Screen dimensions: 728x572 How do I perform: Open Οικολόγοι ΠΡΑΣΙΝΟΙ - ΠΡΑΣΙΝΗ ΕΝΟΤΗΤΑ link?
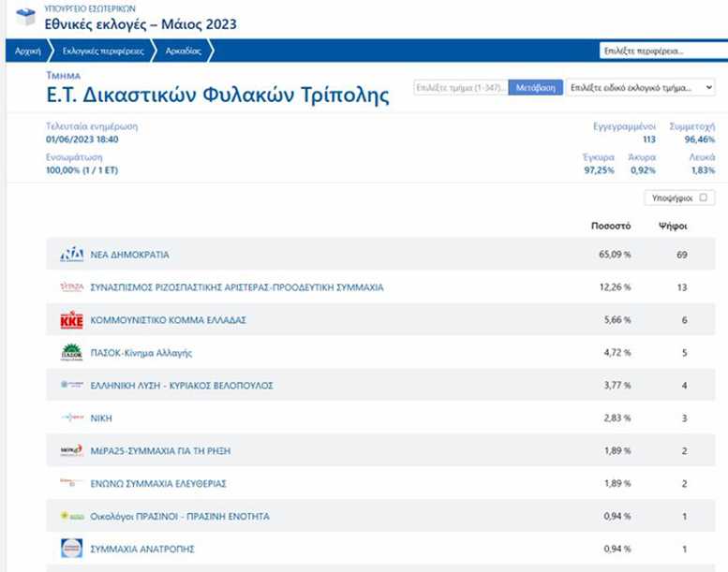(x=180, y=517)
